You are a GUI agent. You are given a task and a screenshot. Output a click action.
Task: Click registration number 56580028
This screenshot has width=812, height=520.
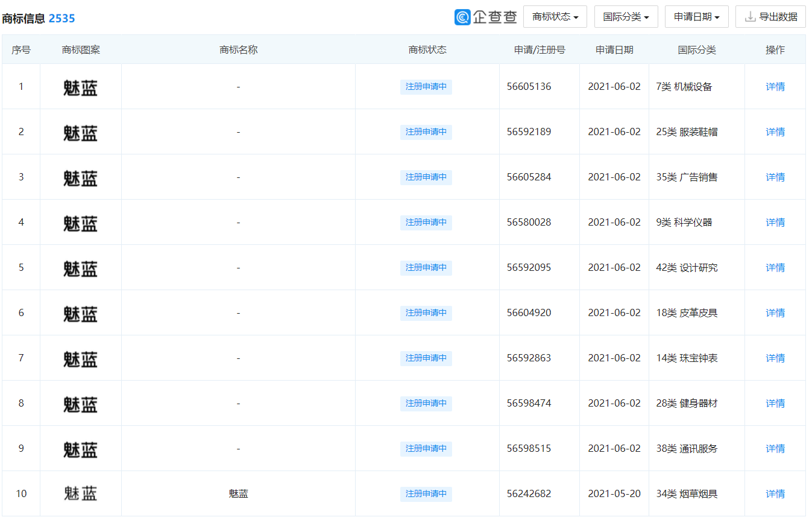(529, 223)
